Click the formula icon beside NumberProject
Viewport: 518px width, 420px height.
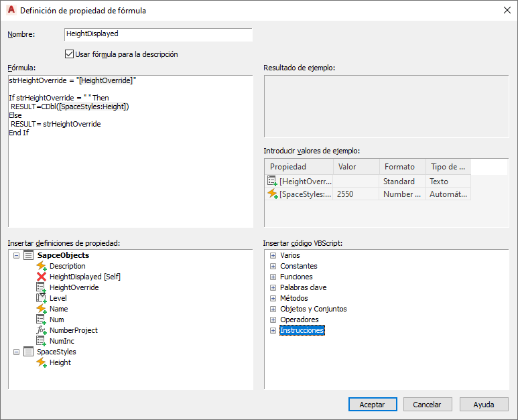tap(41, 330)
